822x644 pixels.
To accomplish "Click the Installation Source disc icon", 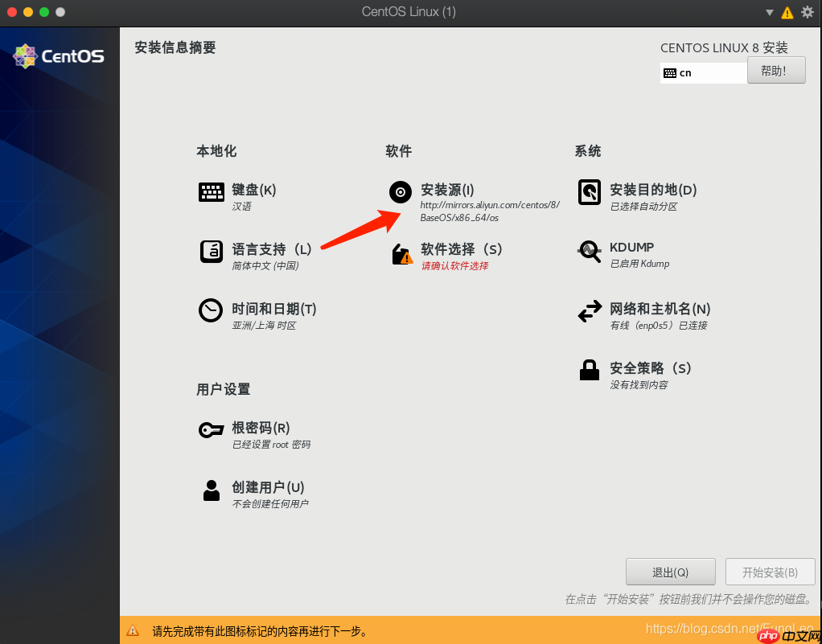I will [x=401, y=192].
